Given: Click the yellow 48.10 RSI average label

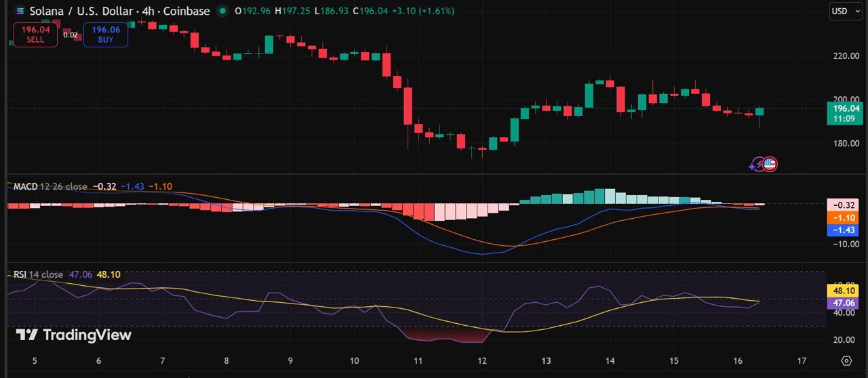Looking at the screenshot, I should coord(843,290).
